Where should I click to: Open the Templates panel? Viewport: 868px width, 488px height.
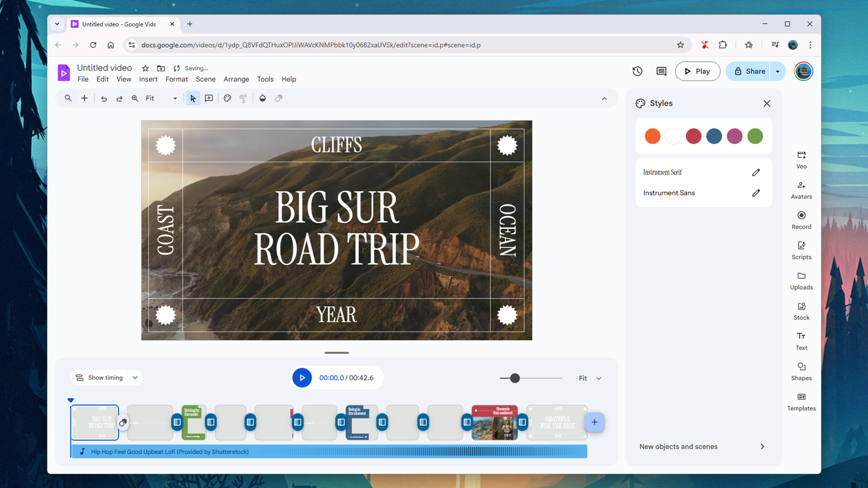coord(801,401)
